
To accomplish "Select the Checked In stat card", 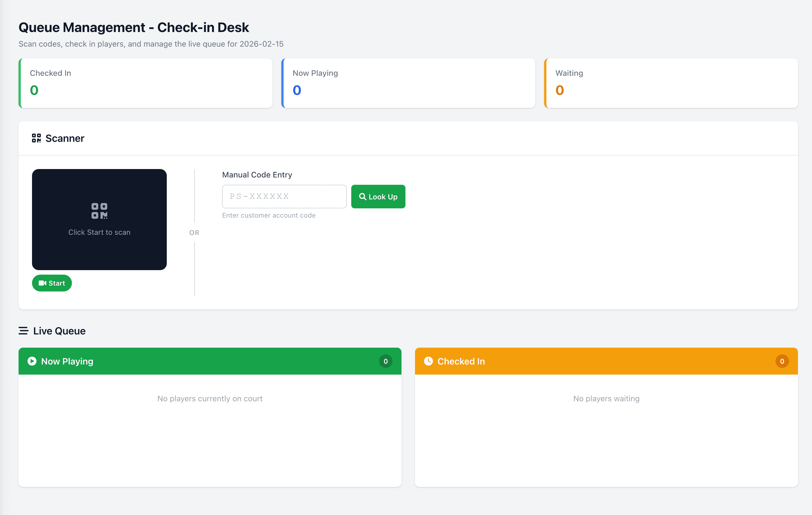I will click(x=145, y=83).
